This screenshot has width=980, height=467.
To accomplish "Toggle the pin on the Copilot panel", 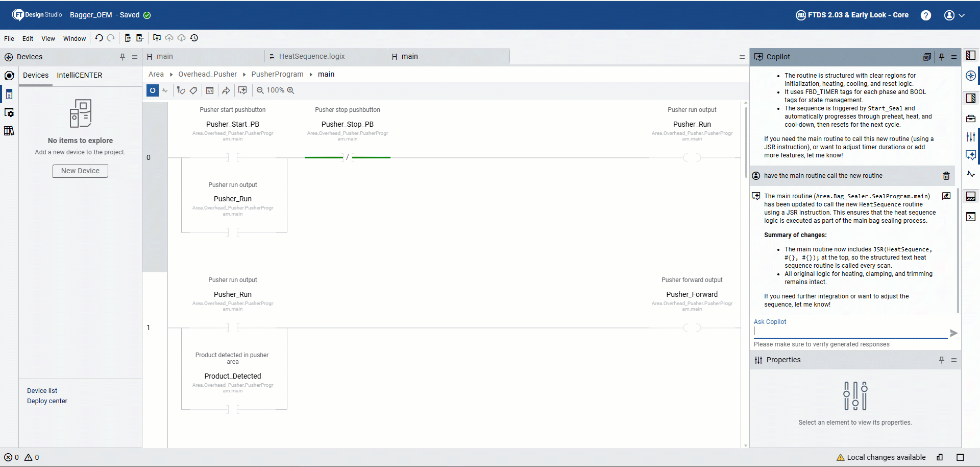I will (x=941, y=57).
